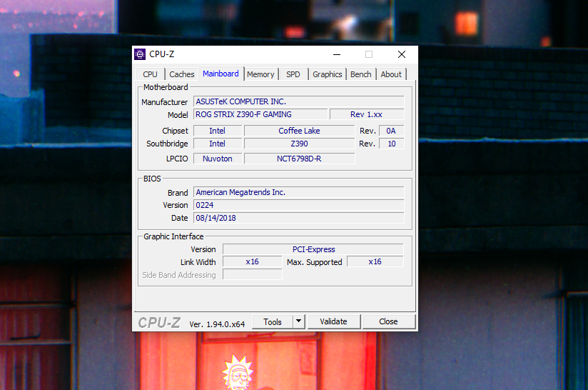Viewport: 588px width, 390px height.
Task: Expand the Tools dropdown arrow
Action: tap(298, 321)
